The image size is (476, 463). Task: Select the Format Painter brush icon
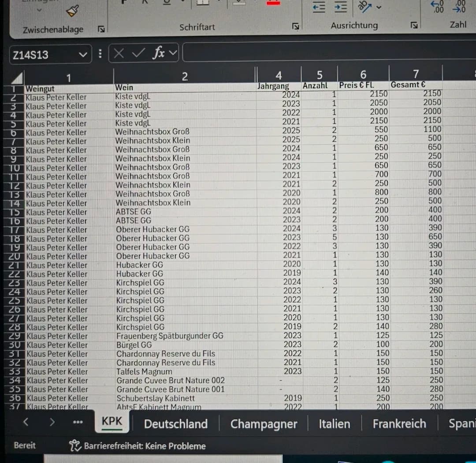73,11
